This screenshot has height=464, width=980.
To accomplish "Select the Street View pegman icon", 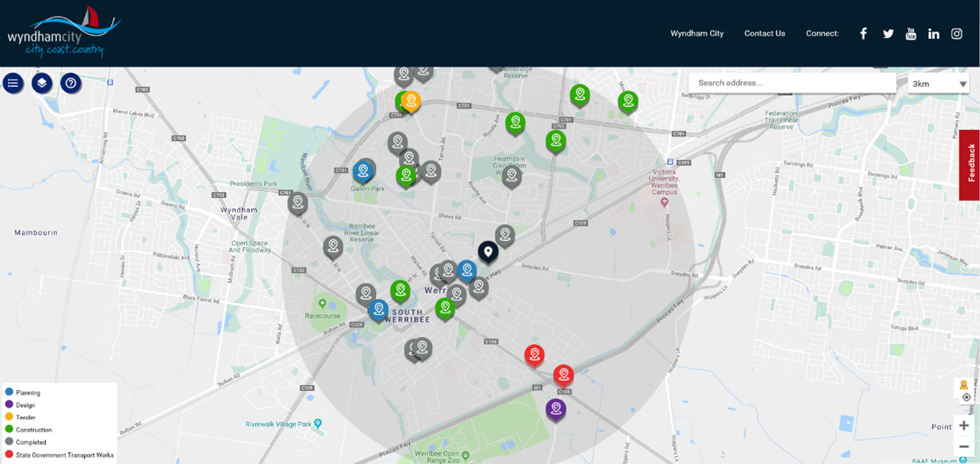I will tap(964, 385).
